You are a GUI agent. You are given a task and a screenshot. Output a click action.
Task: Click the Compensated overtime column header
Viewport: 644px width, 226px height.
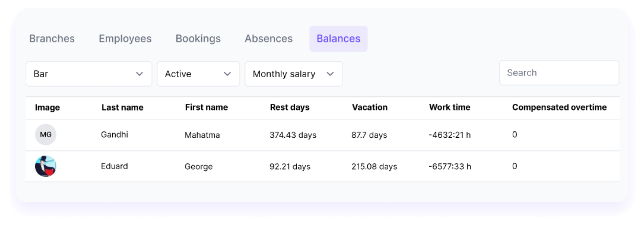tap(559, 107)
